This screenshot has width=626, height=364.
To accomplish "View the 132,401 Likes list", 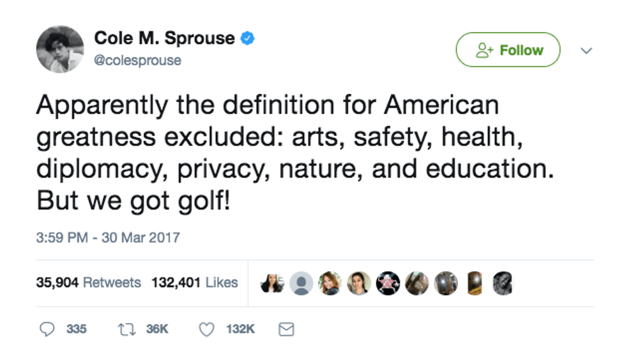I will (x=194, y=282).
